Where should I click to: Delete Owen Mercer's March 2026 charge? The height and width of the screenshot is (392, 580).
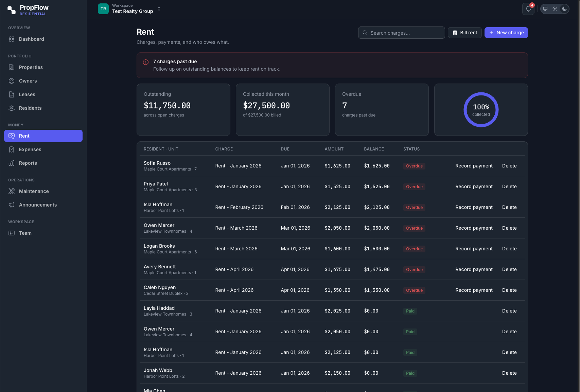tap(509, 228)
